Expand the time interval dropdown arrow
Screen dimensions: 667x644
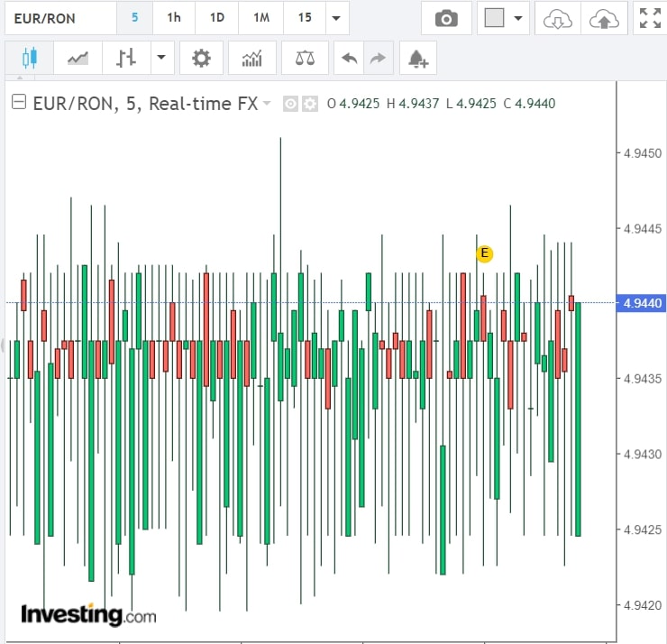(336, 18)
